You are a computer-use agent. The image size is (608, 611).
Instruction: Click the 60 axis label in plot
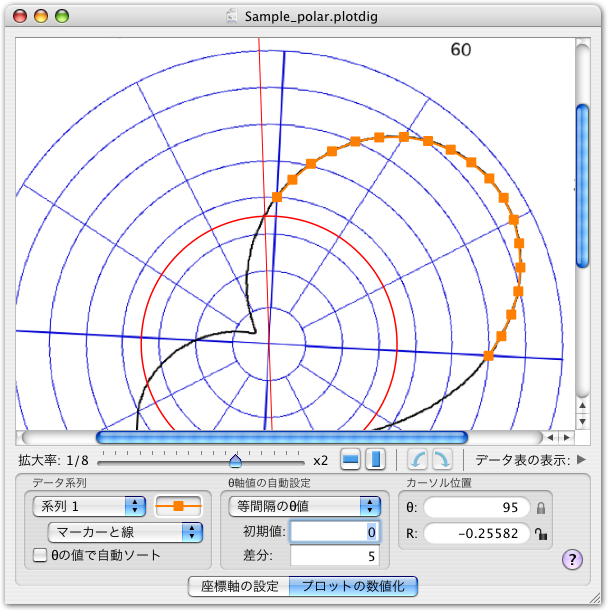point(461,50)
